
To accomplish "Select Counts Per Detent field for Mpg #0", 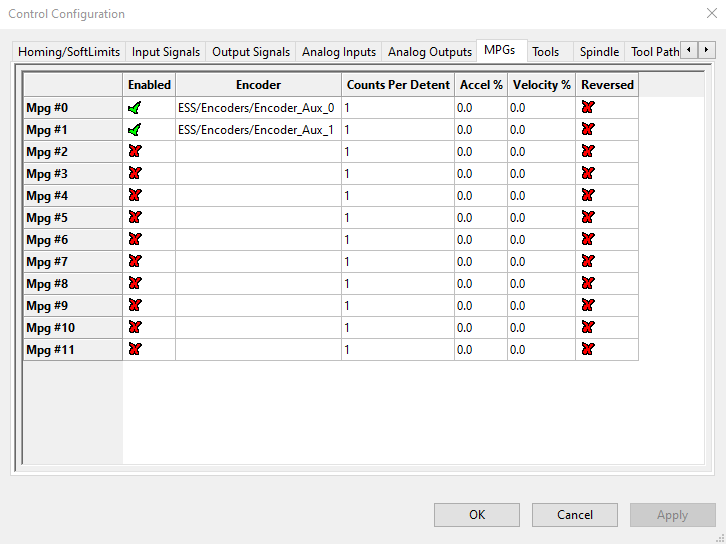I will click(397, 108).
